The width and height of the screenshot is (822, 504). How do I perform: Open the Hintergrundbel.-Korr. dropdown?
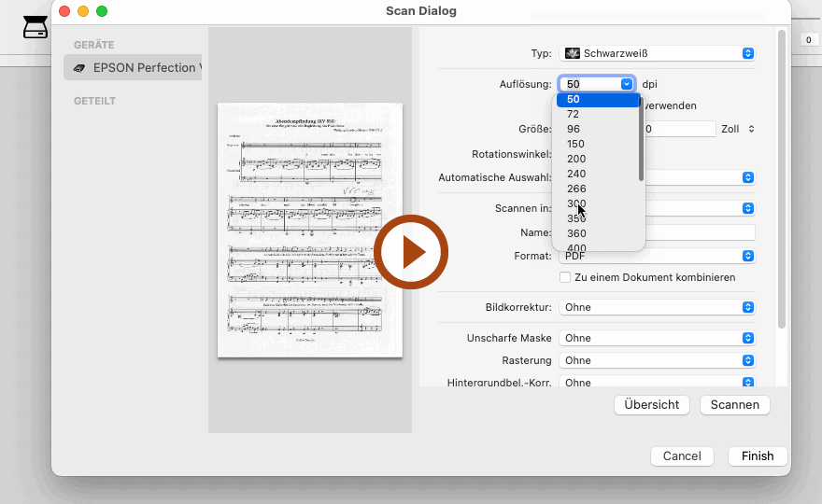pos(658,383)
